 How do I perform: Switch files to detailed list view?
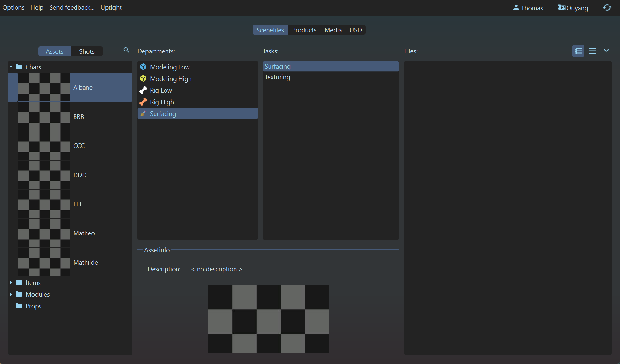coord(578,51)
